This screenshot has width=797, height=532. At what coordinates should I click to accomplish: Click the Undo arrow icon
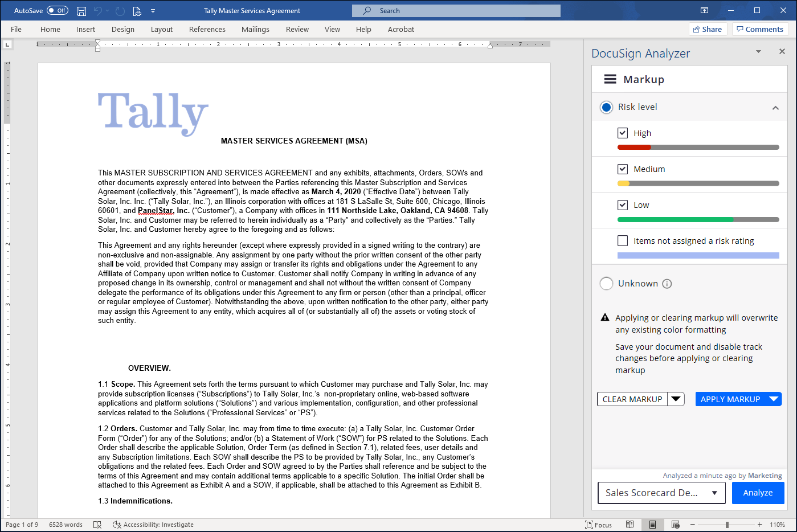(98, 11)
